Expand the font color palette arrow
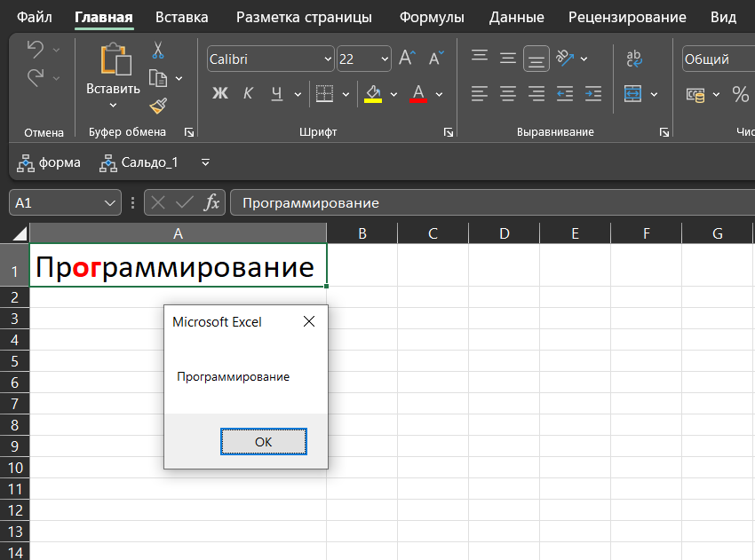 (x=439, y=94)
